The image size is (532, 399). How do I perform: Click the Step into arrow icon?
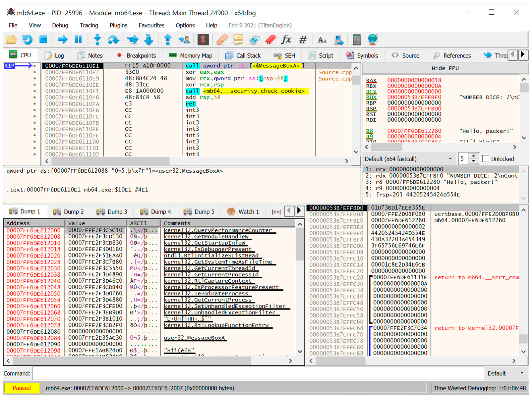pos(97,39)
